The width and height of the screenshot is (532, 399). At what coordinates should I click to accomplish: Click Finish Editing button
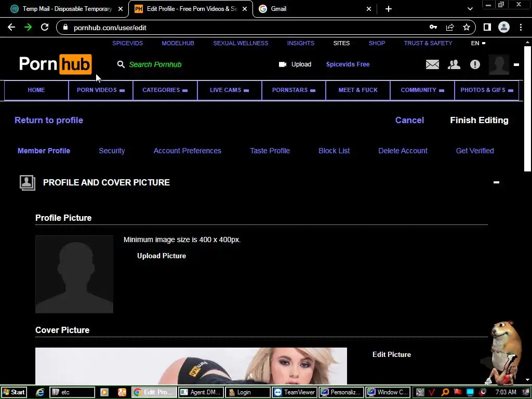(479, 120)
